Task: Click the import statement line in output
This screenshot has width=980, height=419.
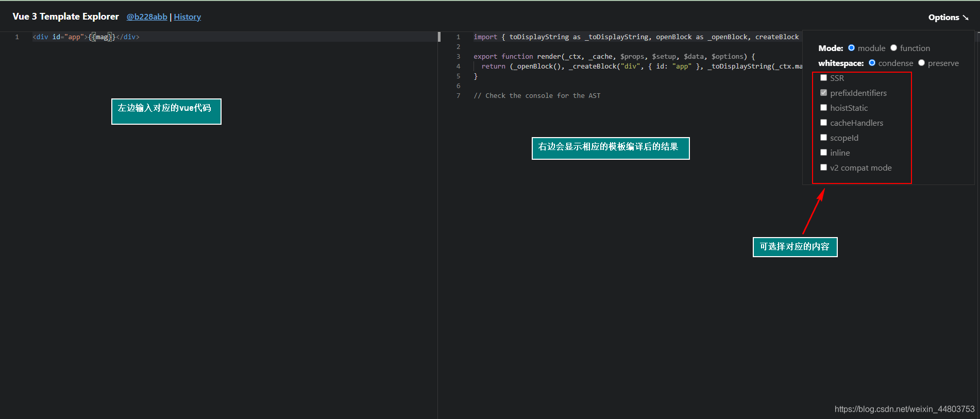Action: pos(636,37)
